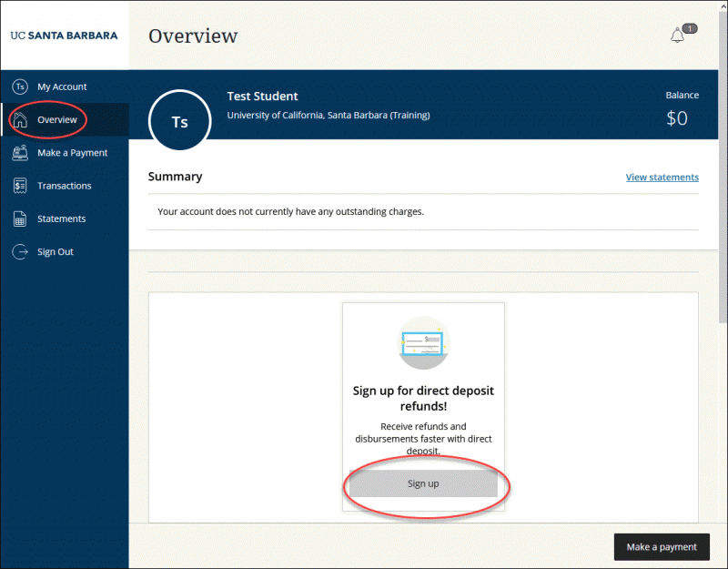The width and height of the screenshot is (728, 569).
Task: Click the Test Student name in header
Action: [262, 97]
